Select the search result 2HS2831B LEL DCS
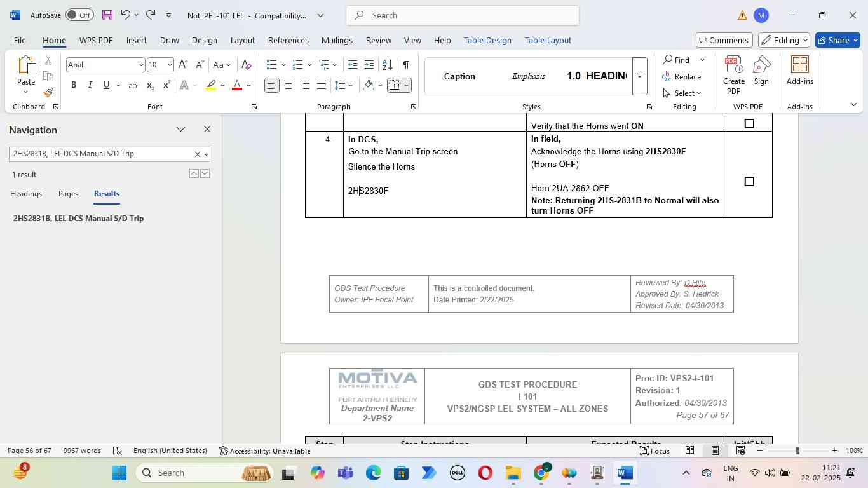Image resolution: width=868 pixels, height=488 pixels. [79, 219]
